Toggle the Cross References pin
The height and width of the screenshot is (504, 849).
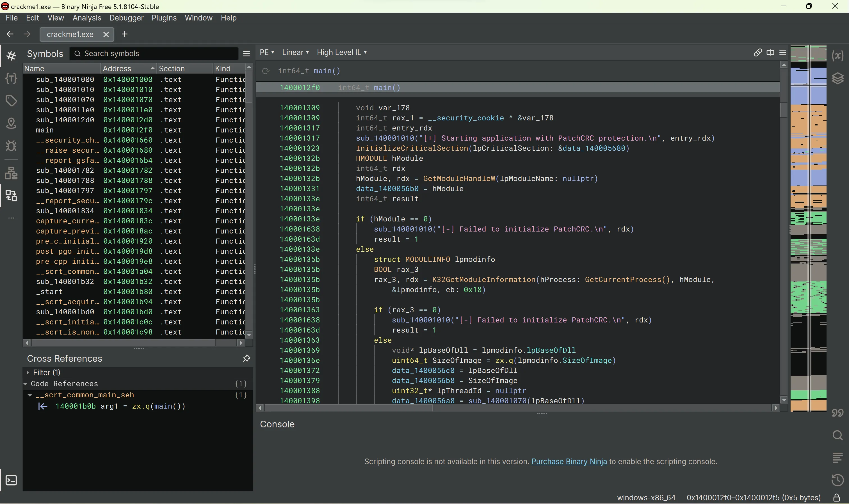(247, 358)
